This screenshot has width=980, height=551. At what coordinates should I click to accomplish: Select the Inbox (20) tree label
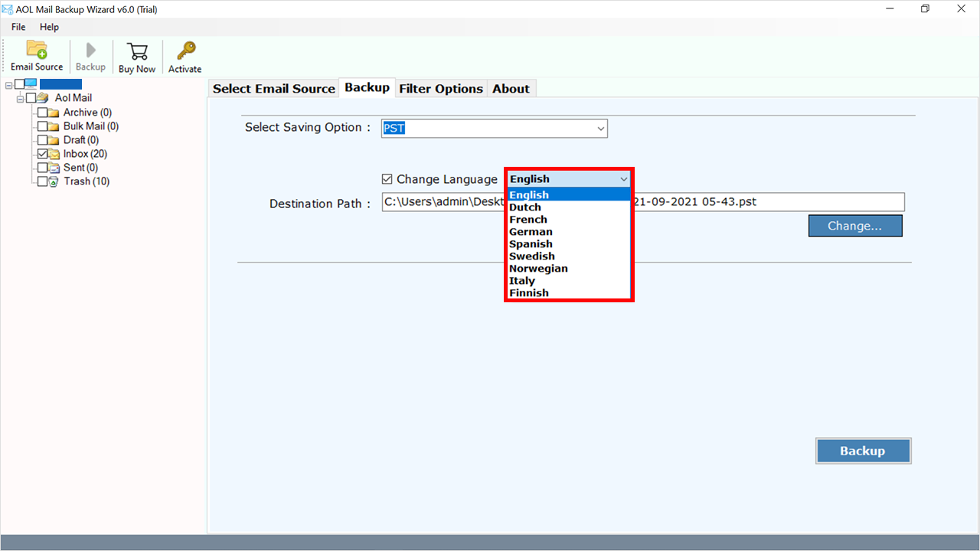(x=85, y=154)
